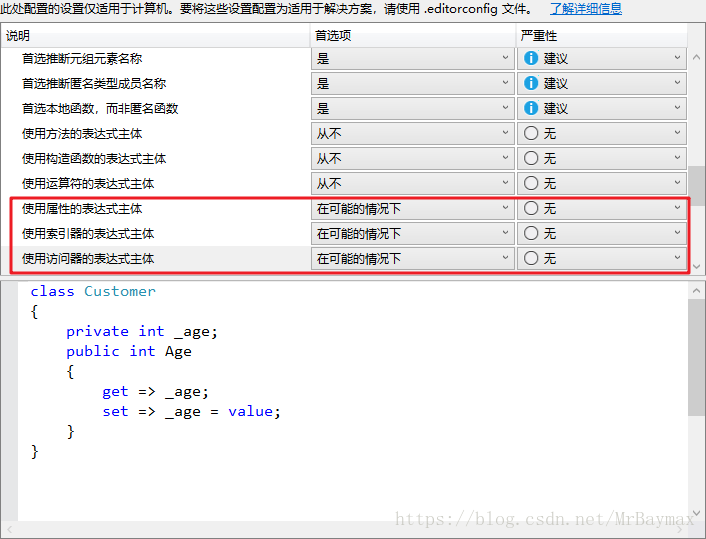Image resolution: width=706 pixels, height=539 pixels.
Task: Open preference dropdown for 使用属性的表达式主体
Action: [412, 208]
